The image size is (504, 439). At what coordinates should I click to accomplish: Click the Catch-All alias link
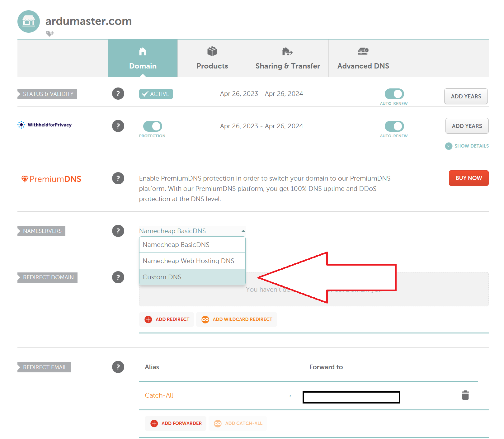click(159, 395)
